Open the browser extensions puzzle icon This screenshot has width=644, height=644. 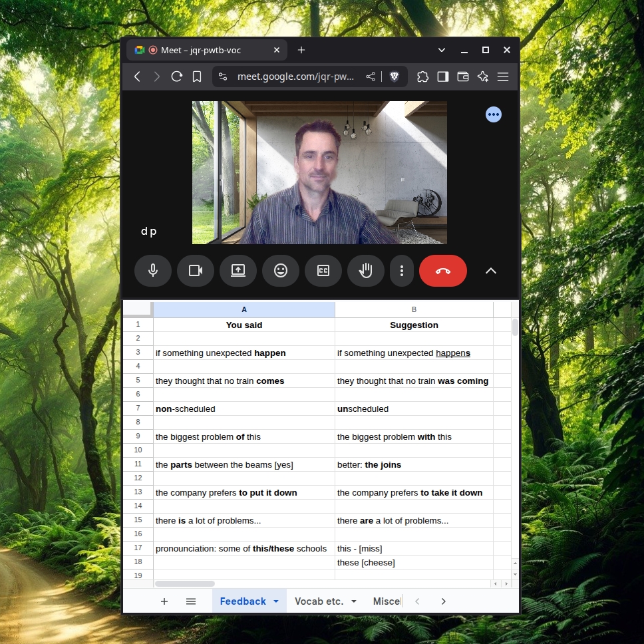coord(423,77)
